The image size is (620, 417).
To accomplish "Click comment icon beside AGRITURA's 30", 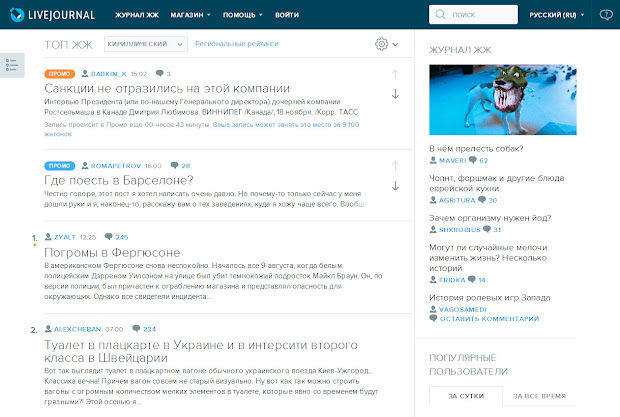I will point(482,200).
